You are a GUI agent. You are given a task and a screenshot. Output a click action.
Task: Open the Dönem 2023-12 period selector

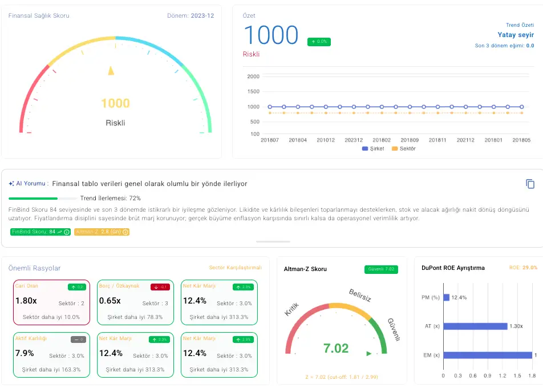click(191, 15)
